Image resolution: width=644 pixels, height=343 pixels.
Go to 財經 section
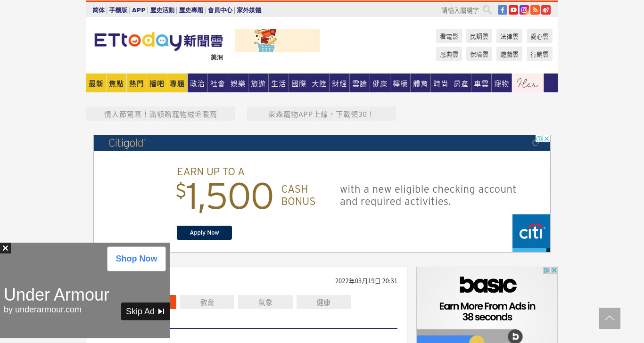339,83
